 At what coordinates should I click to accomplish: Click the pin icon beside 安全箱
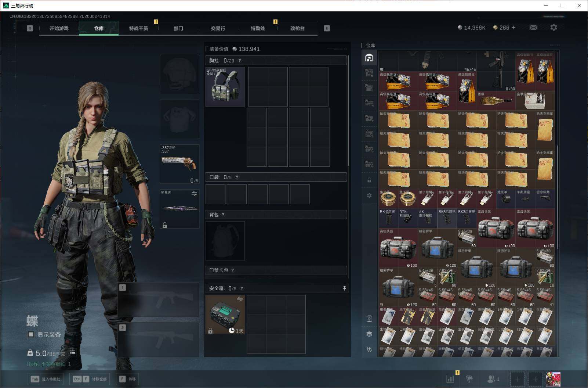[x=344, y=288]
